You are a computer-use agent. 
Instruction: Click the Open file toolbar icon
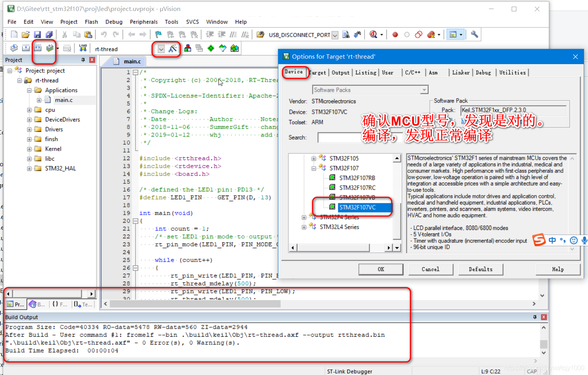26,34
